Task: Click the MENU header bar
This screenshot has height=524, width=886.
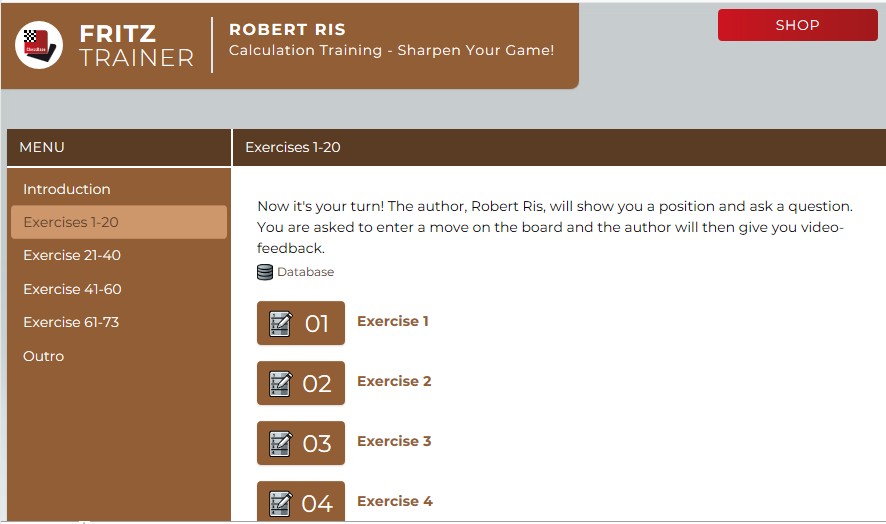Action: [x=119, y=147]
